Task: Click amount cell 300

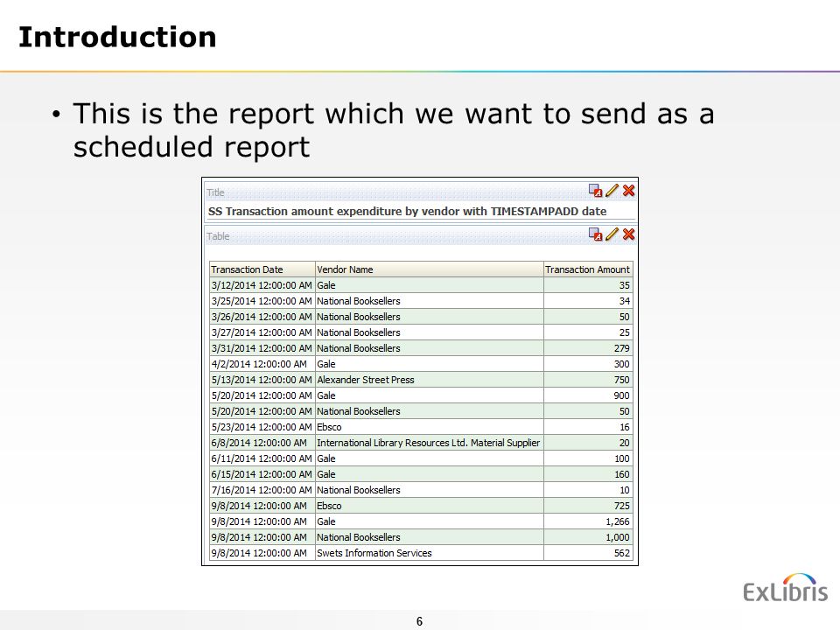Action: click(x=588, y=364)
